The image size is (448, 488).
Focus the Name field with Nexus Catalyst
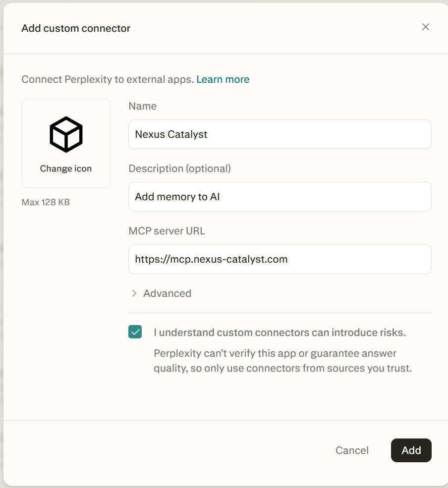pos(280,134)
